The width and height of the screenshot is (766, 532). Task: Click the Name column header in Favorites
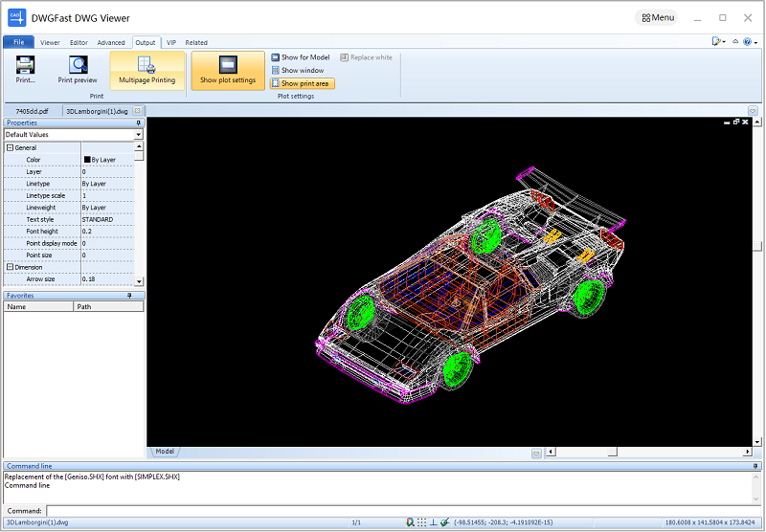tap(38, 306)
